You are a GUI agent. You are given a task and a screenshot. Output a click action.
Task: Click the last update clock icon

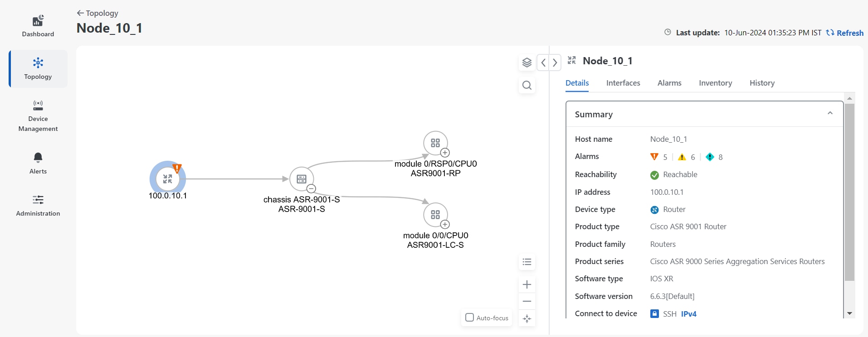668,32
